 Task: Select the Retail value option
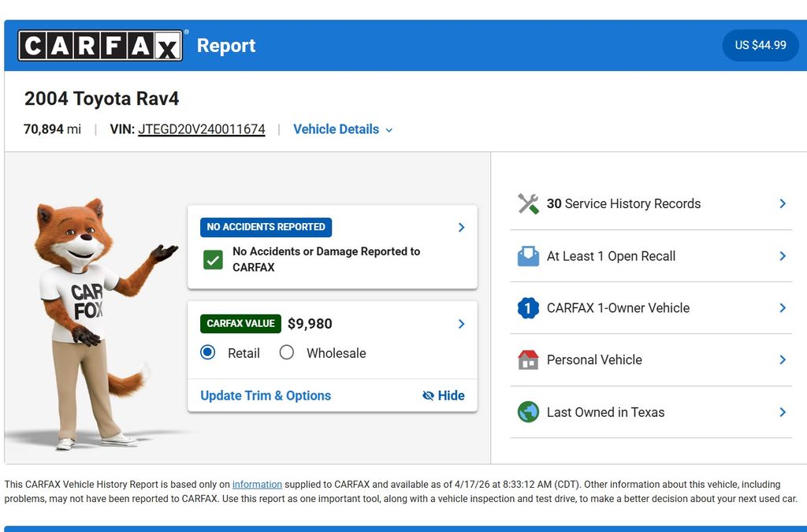point(208,352)
